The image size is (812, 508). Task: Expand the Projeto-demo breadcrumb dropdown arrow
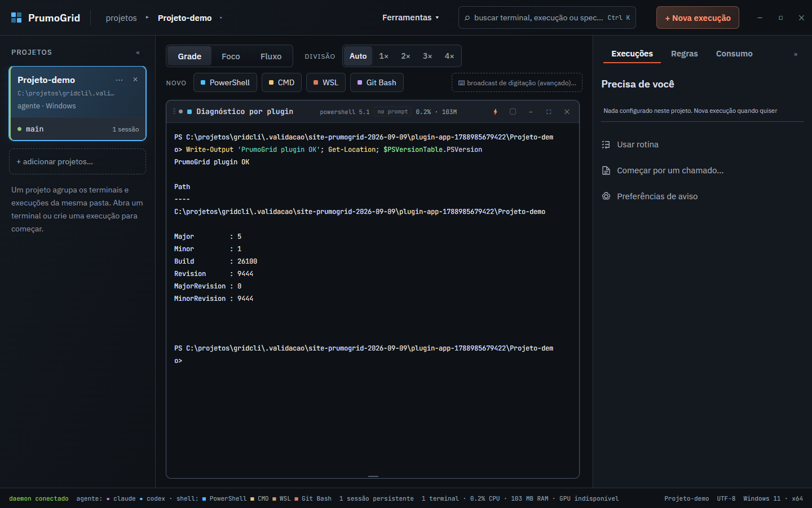tap(220, 18)
